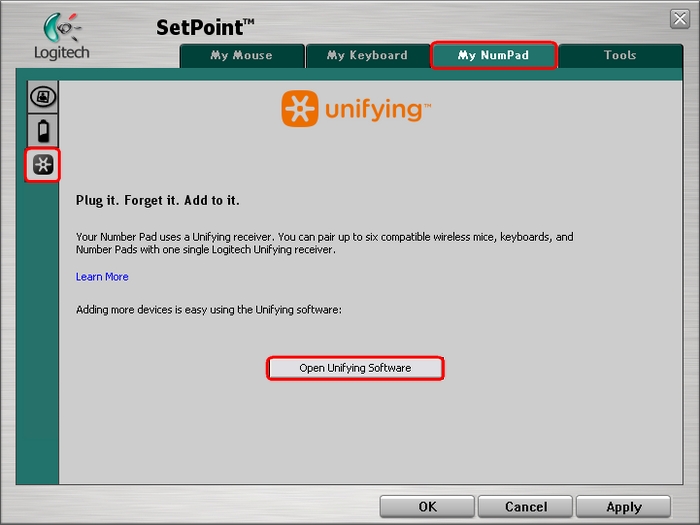Viewport: 700px width, 525px height.
Task: Open the battery status sidebar icon
Action: [43, 131]
